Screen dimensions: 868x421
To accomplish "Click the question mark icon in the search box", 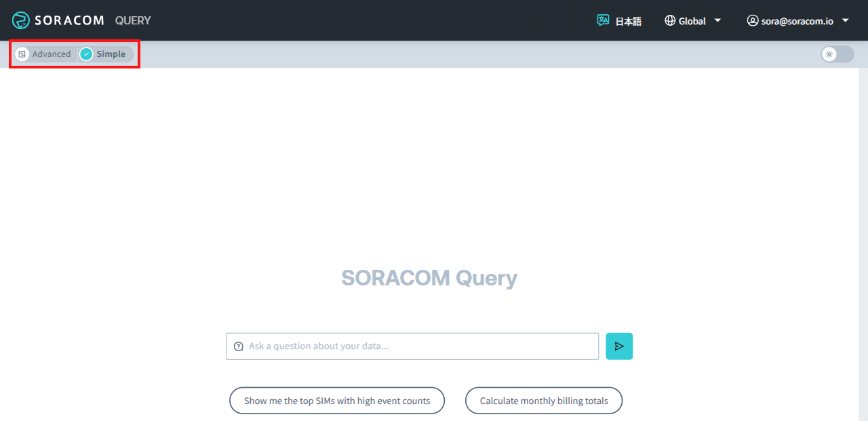I will tap(238, 346).
